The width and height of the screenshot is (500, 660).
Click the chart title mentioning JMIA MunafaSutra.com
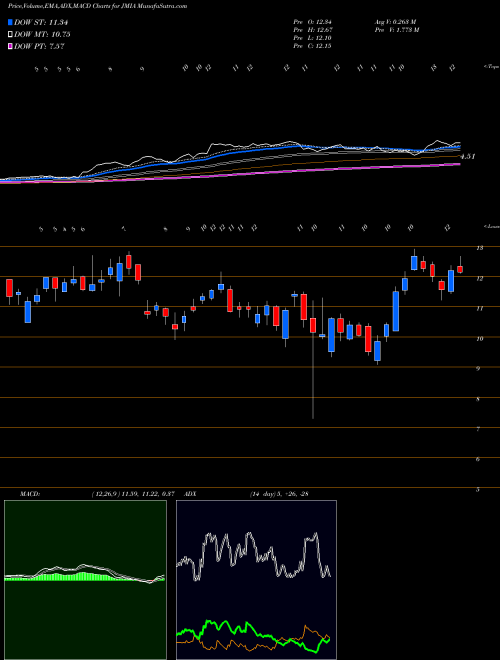tap(97, 7)
